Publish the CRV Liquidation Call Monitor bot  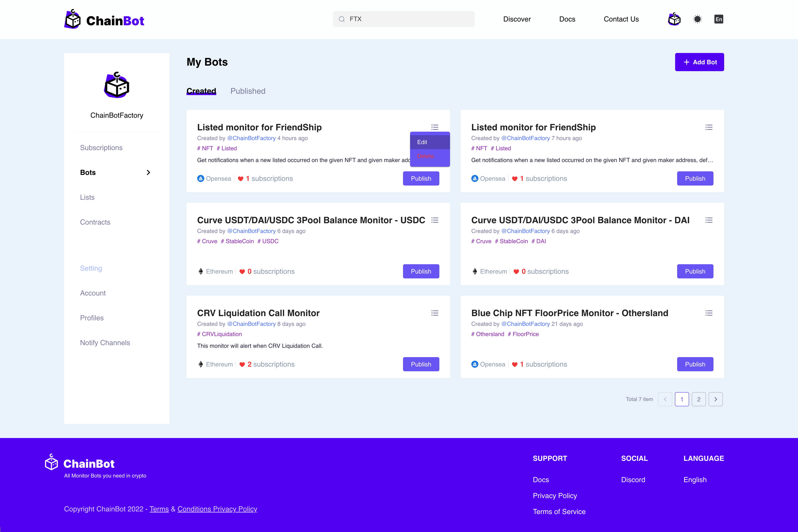pos(421,364)
